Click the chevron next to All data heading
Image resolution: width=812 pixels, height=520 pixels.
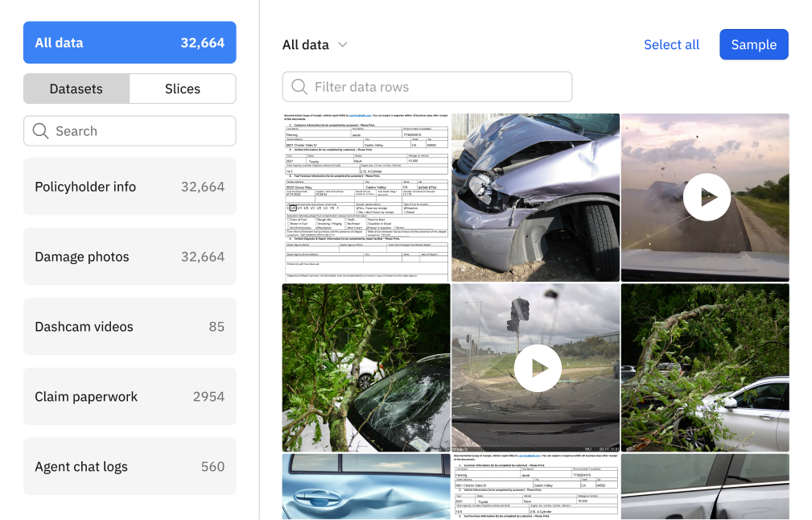(344, 45)
